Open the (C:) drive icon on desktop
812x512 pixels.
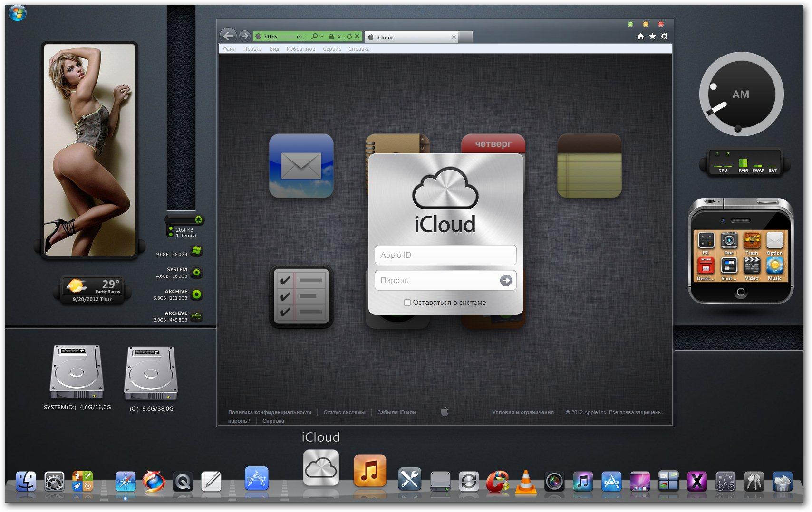[x=151, y=373]
